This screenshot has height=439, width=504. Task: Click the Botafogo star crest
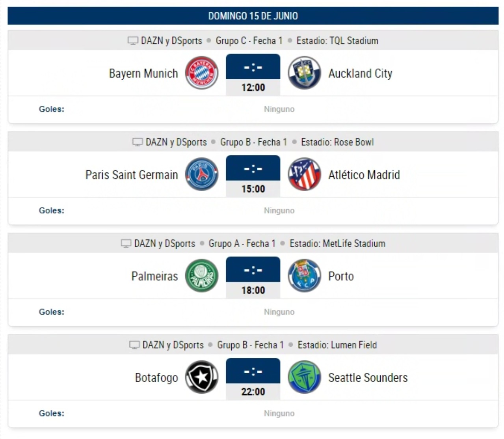coord(202,377)
